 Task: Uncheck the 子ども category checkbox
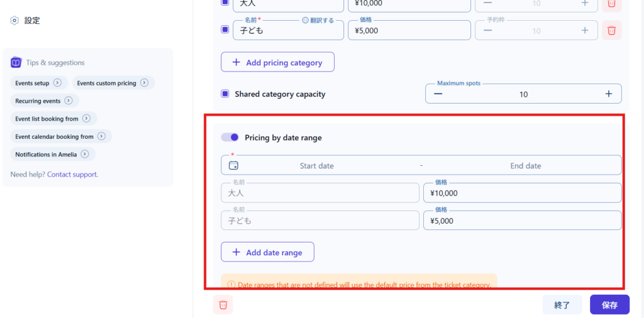tap(225, 30)
